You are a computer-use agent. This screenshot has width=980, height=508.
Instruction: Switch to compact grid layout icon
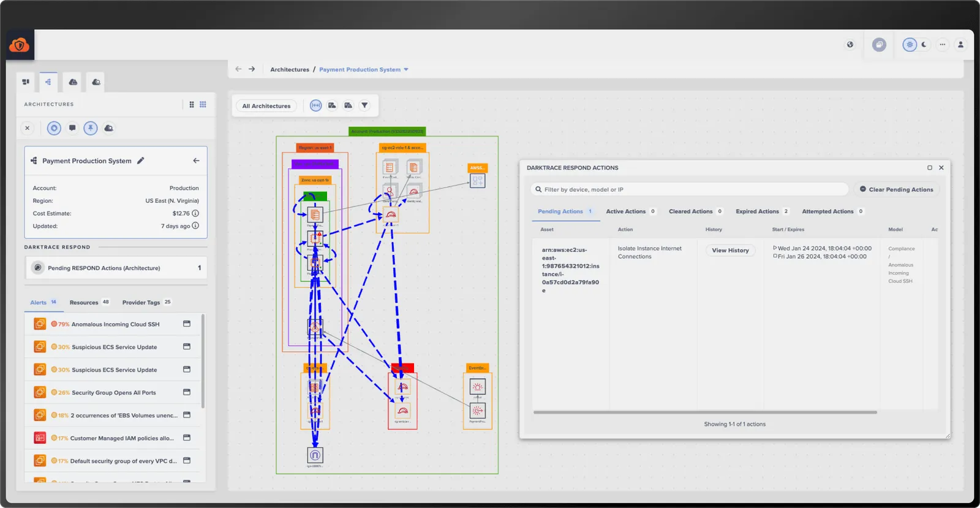[192, 105]
